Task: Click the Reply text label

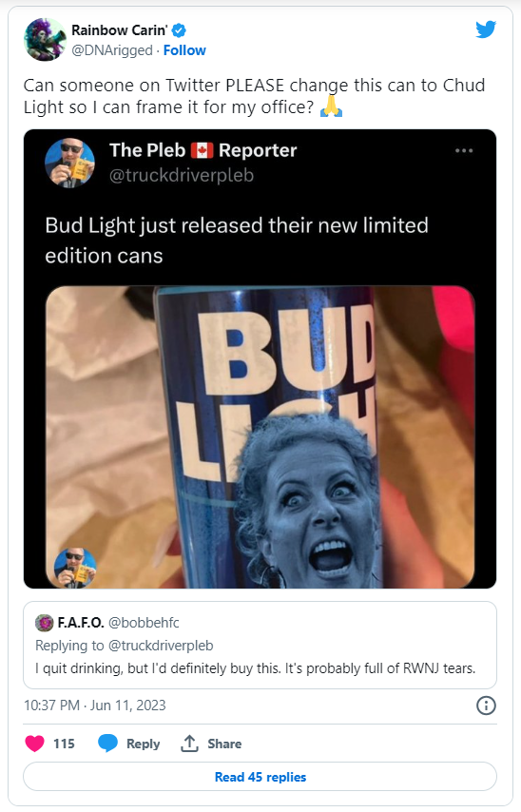Action: click(x=143, y=744)
